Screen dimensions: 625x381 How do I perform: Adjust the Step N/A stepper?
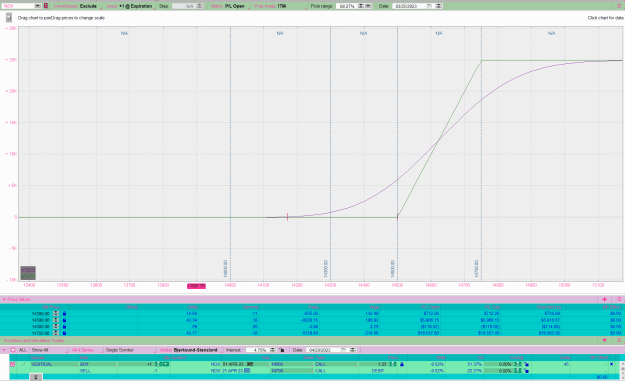(200, 6)
